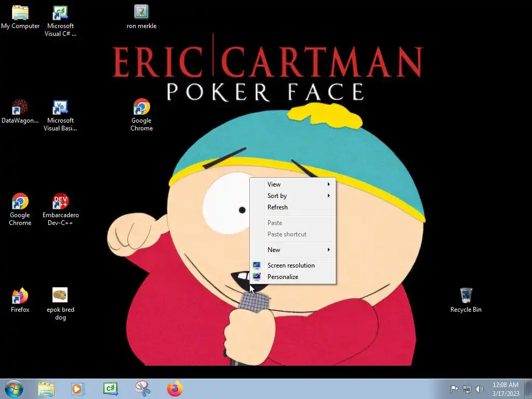Expand the arrow next to View
Image resolution: width=532 pixels, height=399 pixels.
click(328, 184)
